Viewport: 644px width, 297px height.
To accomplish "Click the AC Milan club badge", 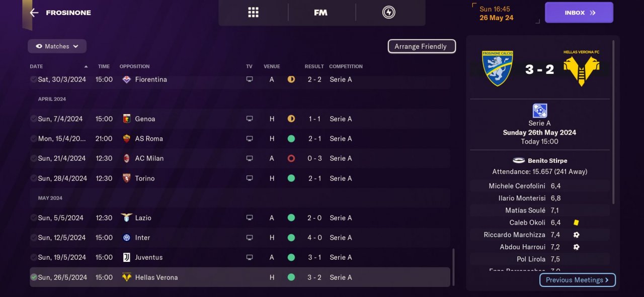I will pyautogui.click(x=127, y=158).
